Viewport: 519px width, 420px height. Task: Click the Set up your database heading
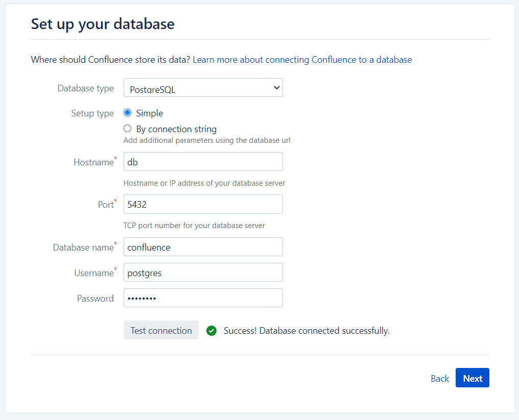(103, 24)
